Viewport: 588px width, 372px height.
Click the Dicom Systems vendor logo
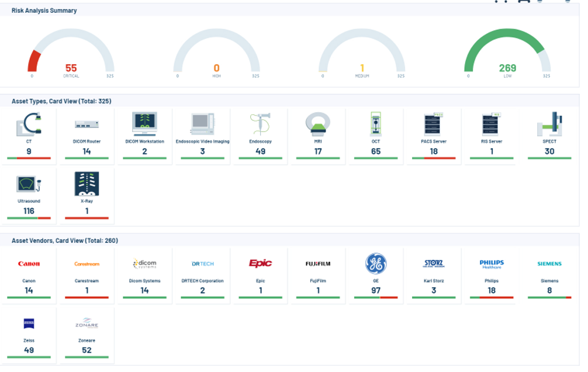pos(145,263)
